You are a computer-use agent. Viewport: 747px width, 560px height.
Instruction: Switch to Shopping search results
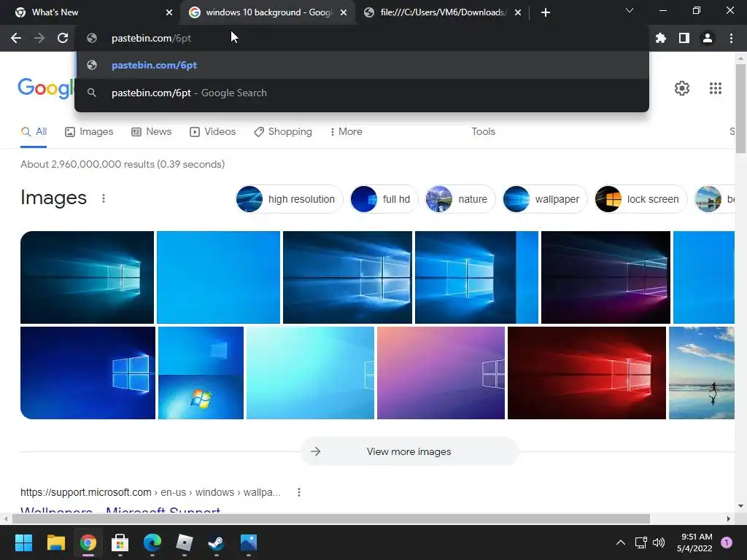click(283, 131)
